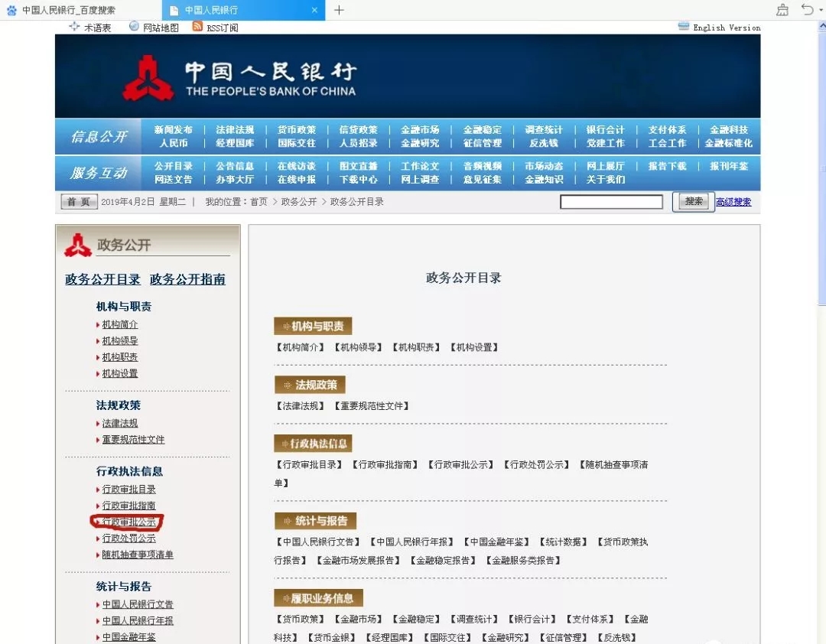Open 【重要规范性文件】 in main directory
This screenshot has width=826, height=644.
pos(372,406)
